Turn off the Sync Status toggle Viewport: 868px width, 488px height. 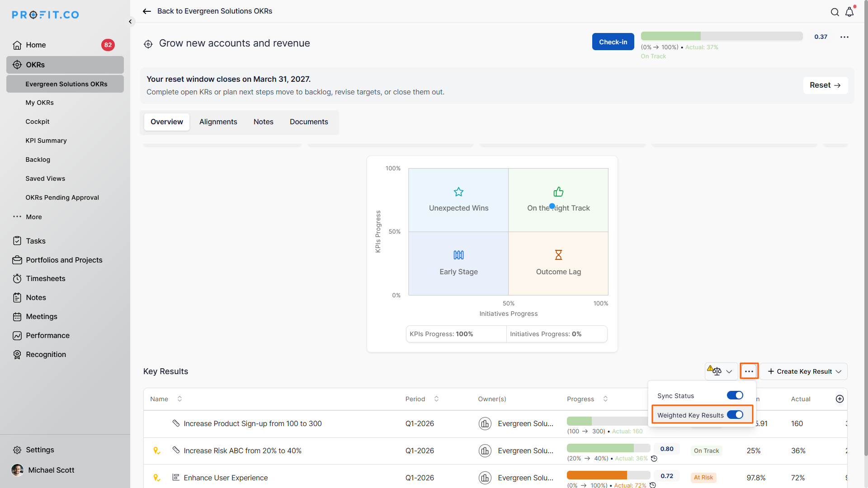tap(735, 395)
